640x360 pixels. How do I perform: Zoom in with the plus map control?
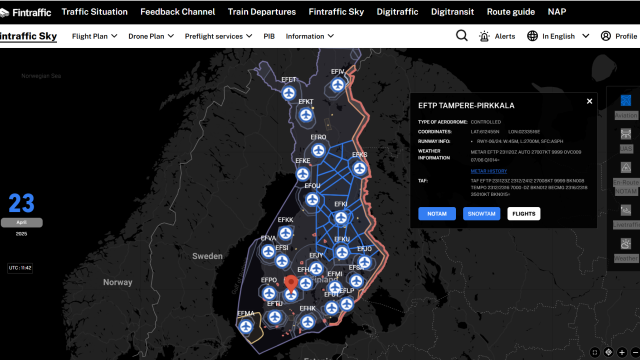point(622,352)
